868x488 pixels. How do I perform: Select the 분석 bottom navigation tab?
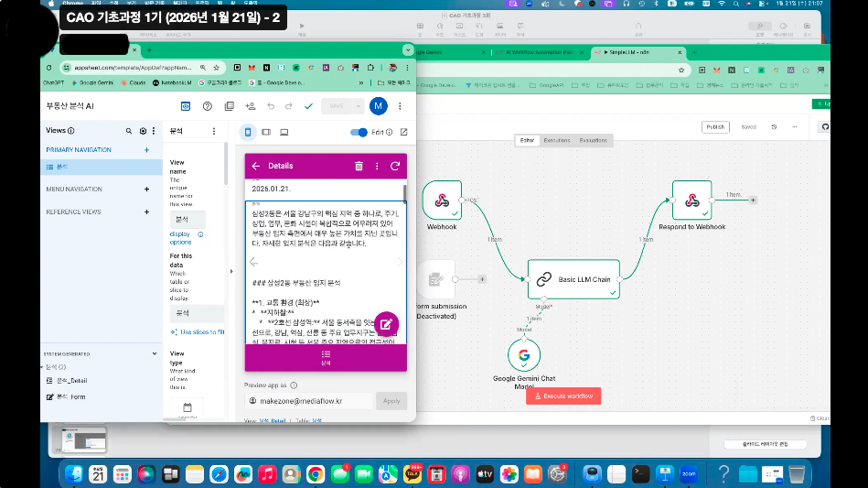pyautogui.click(x=326, y=358)
